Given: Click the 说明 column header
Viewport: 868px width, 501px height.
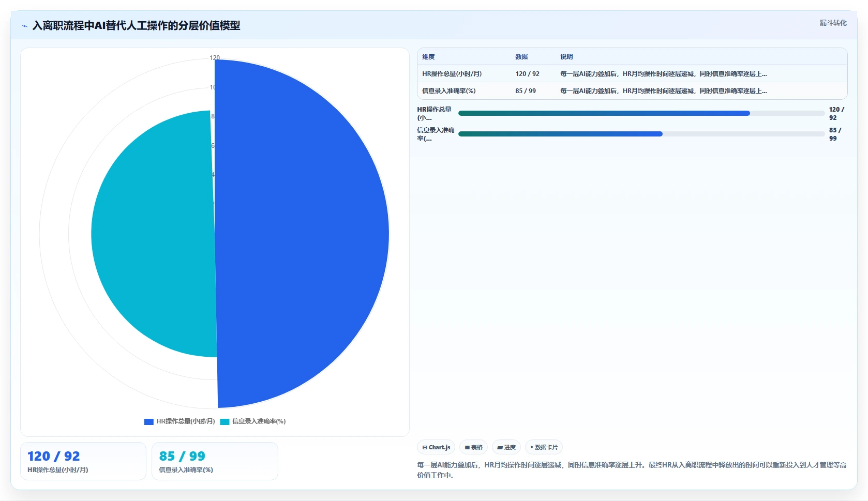Looking at the screenshot, I should pos(566,57).
